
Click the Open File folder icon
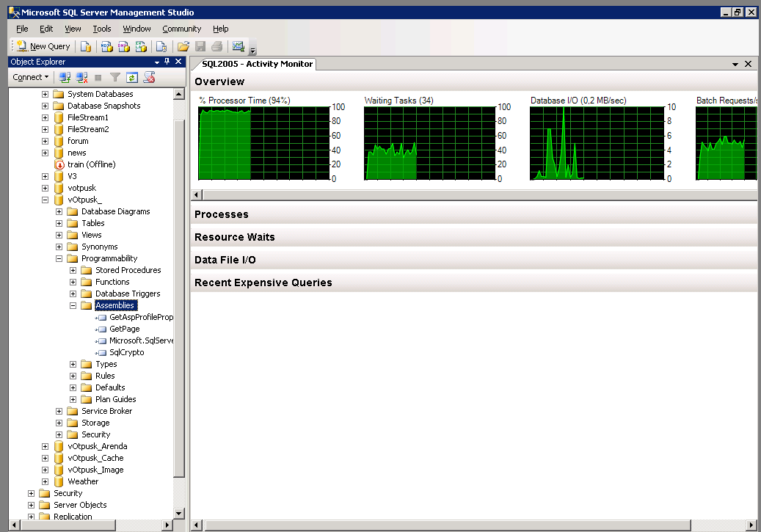click(183, 47)
